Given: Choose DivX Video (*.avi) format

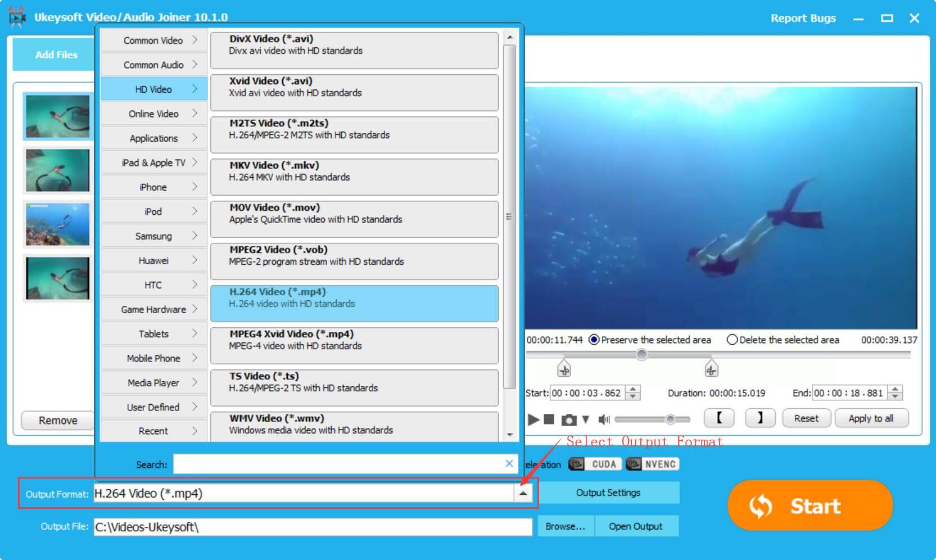Looking at the screenshot, I should [354, 50].
